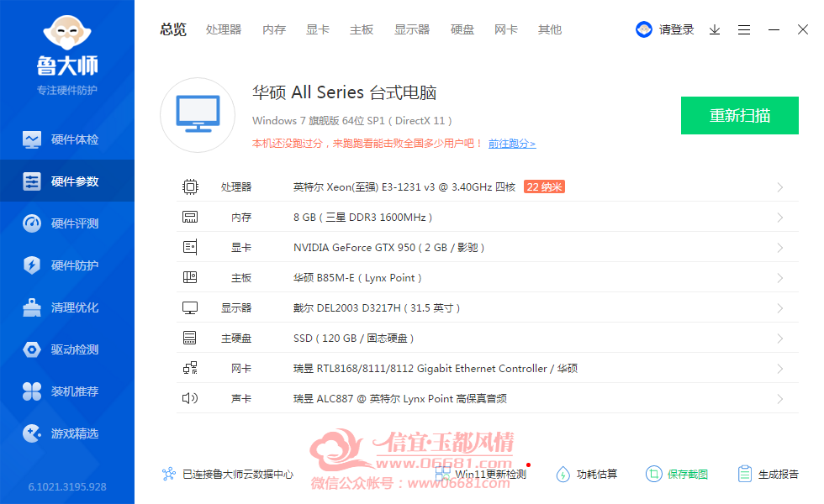Click Xeon E3-1231 v3 processor text
The width and height of the screenshot is (824, 504).
tap(404, 186)
